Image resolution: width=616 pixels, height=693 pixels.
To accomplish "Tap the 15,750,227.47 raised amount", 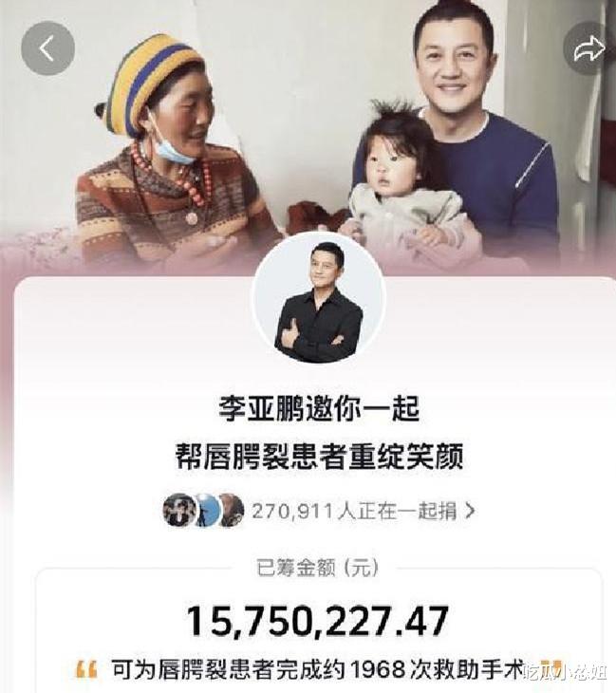I will (x=318, y=622).
